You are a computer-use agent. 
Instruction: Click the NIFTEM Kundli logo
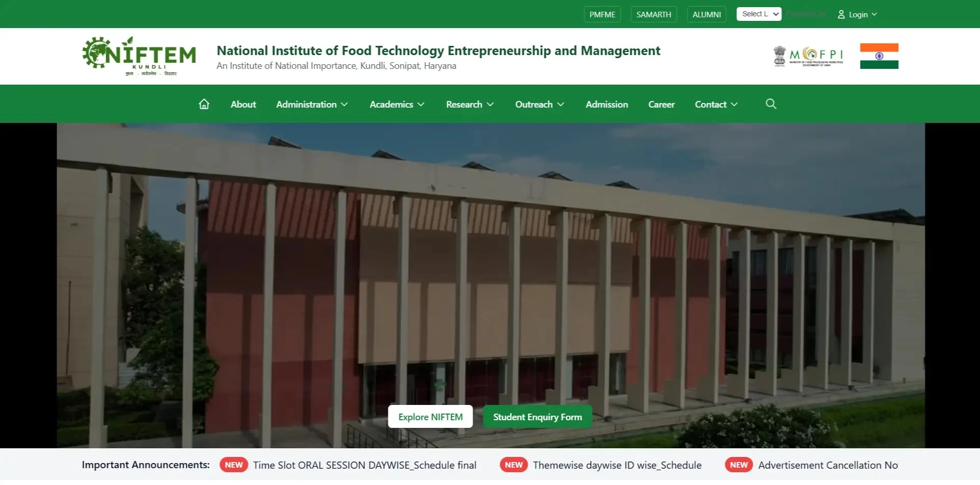point(139,57)
